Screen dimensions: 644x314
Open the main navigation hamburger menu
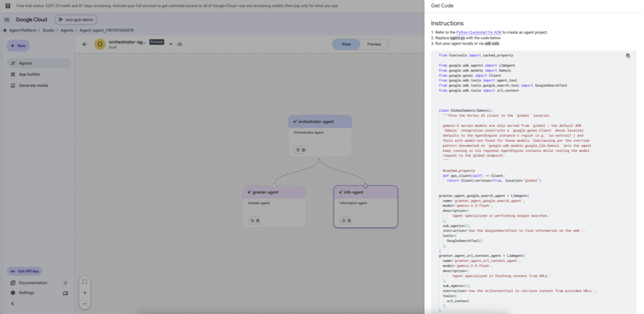[x=7, y=19]
